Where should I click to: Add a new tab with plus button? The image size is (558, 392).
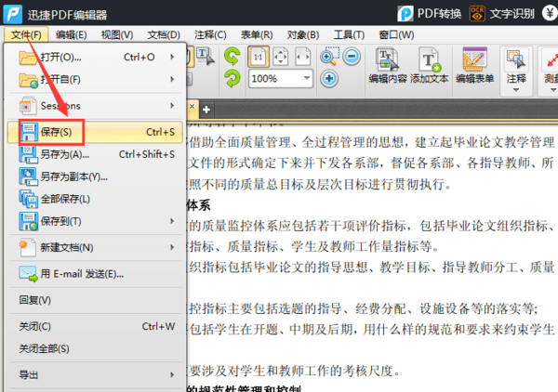pyautogui.click(x=206, y=110)
